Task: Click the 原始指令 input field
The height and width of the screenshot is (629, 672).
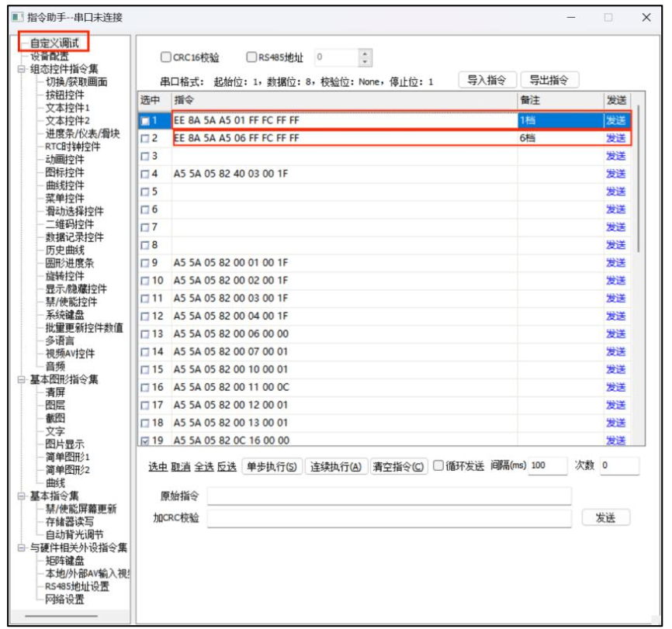Action: (x=389, y=496)
